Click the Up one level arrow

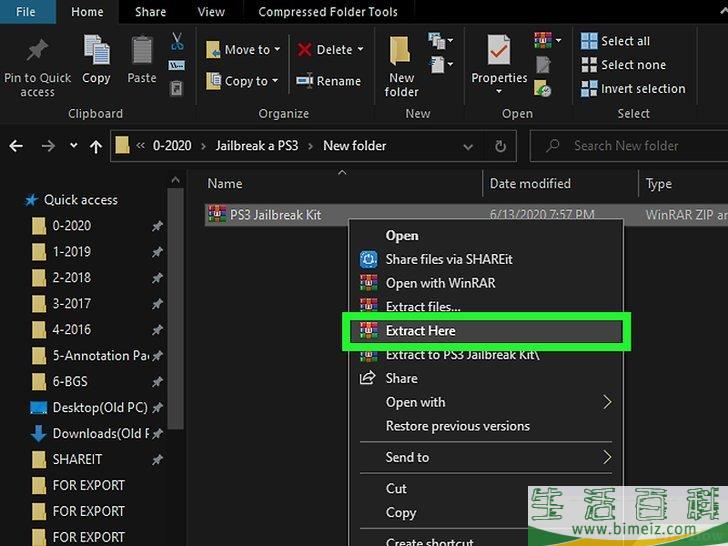pos(96,147)
